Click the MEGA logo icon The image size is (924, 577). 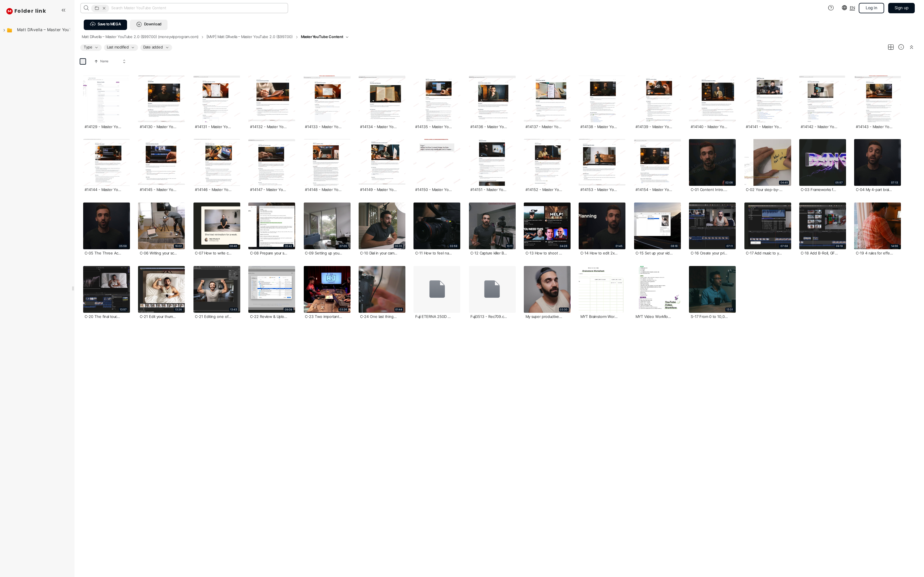coord(10,11)
